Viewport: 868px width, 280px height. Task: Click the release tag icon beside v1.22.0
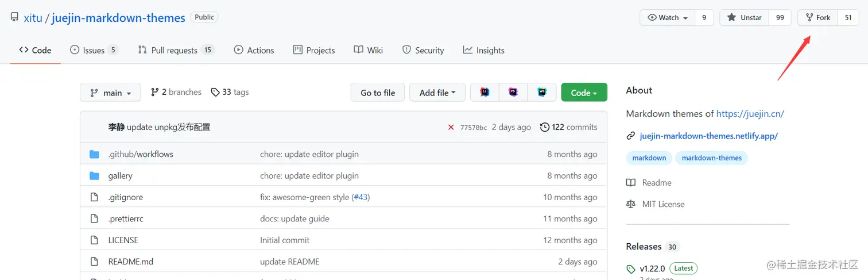pyautogui.click(x=631, y=269)
